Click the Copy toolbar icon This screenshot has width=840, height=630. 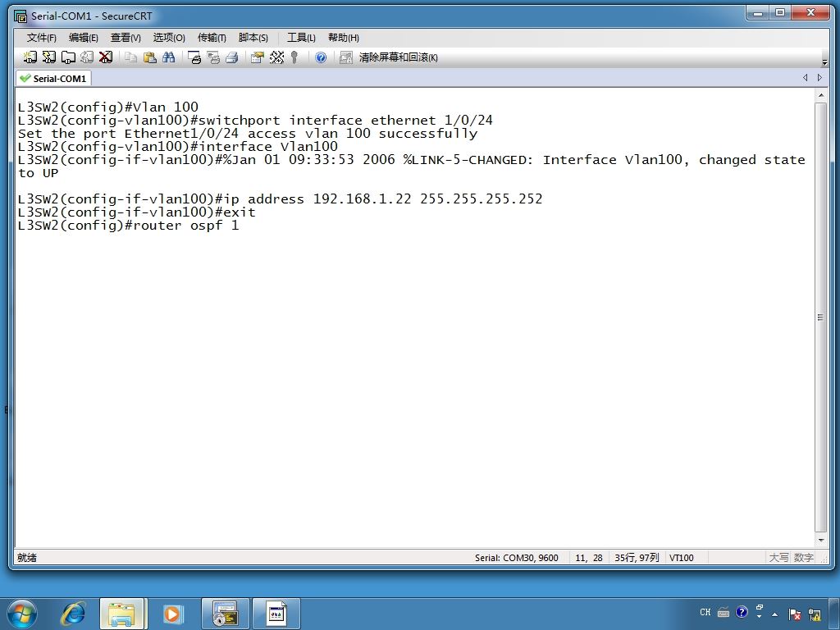[x=130, y=57]
